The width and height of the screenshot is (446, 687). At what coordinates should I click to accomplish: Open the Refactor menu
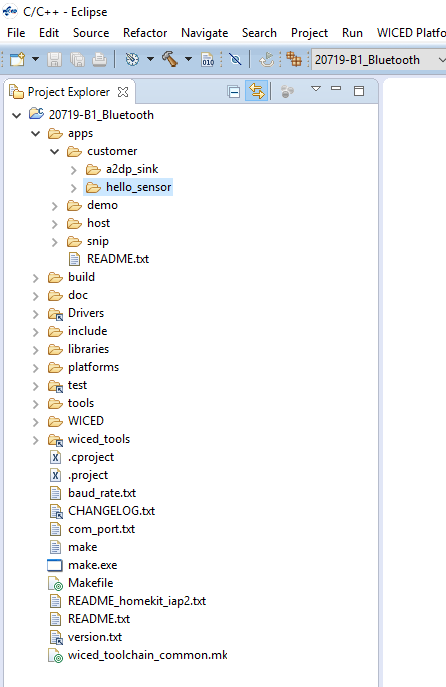pyautogui.click(x=145, y=33)
